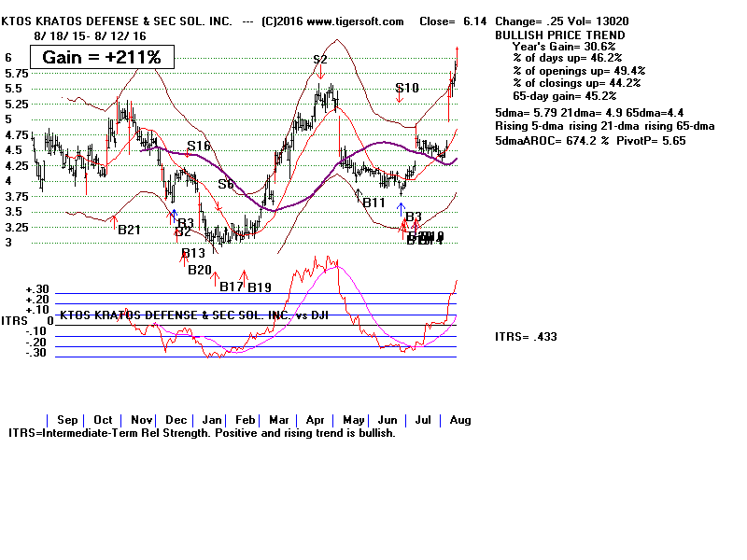Screen dimensions: 747x560
Task: Jump to Sep on the time axis
Action: (x=67, y=420)
